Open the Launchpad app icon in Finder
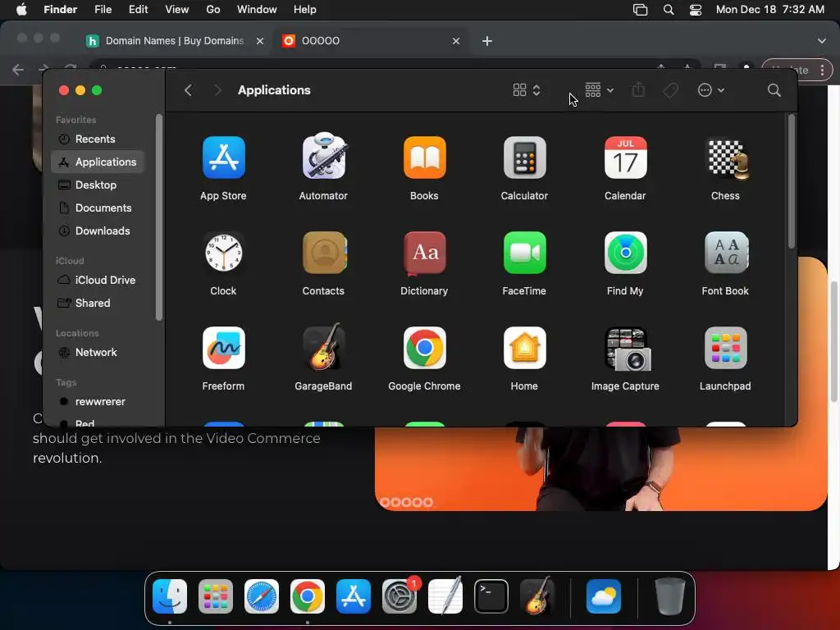 coord(725,348)
